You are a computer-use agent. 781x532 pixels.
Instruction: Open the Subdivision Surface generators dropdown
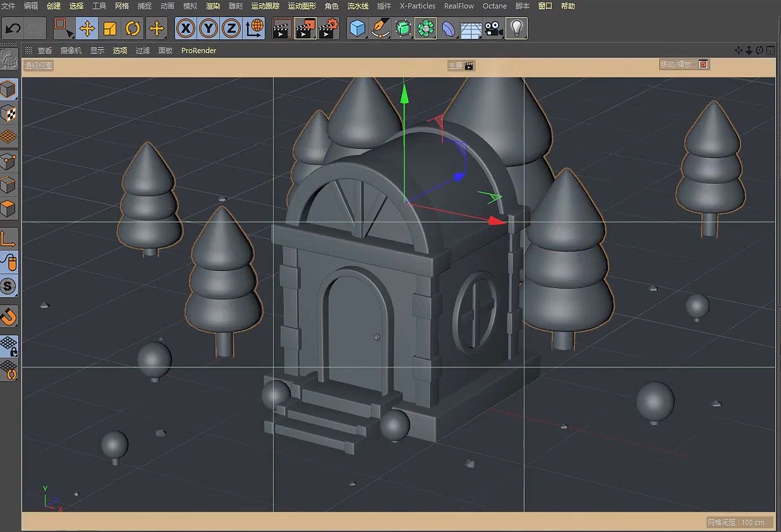[403, 28]
